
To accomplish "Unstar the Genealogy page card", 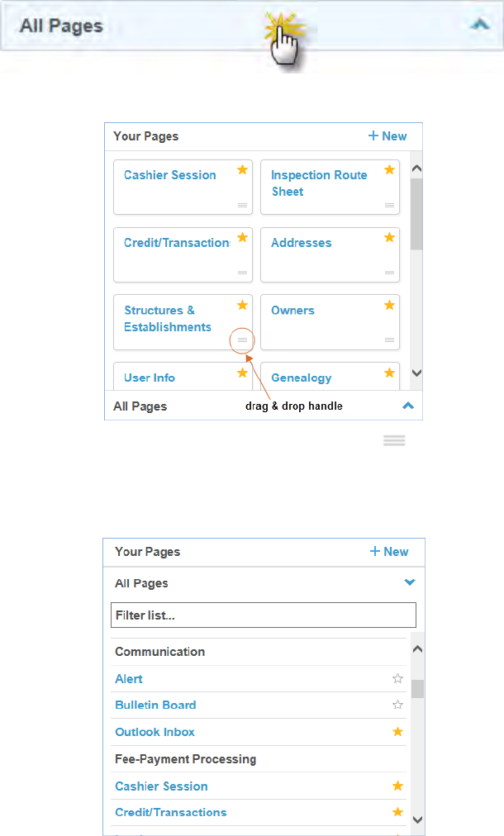I will (x=389, y=373).
